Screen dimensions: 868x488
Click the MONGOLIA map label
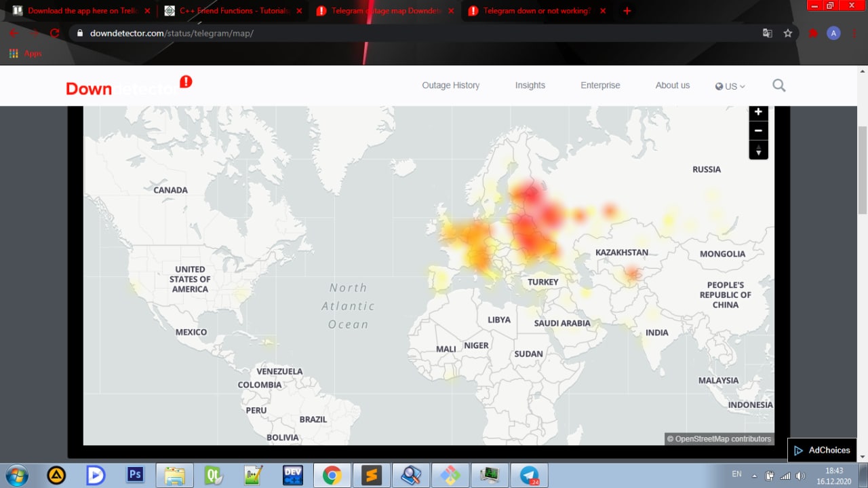point(723,254)
